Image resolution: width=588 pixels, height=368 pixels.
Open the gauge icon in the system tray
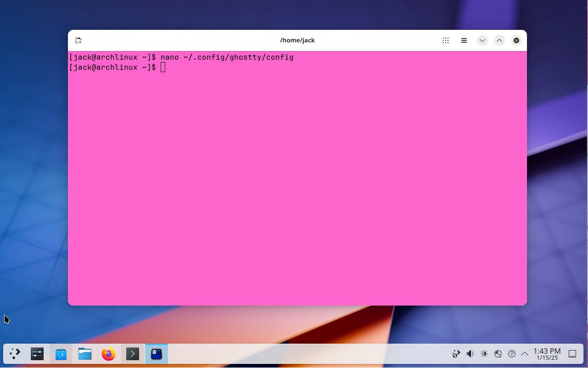(512, 354)
